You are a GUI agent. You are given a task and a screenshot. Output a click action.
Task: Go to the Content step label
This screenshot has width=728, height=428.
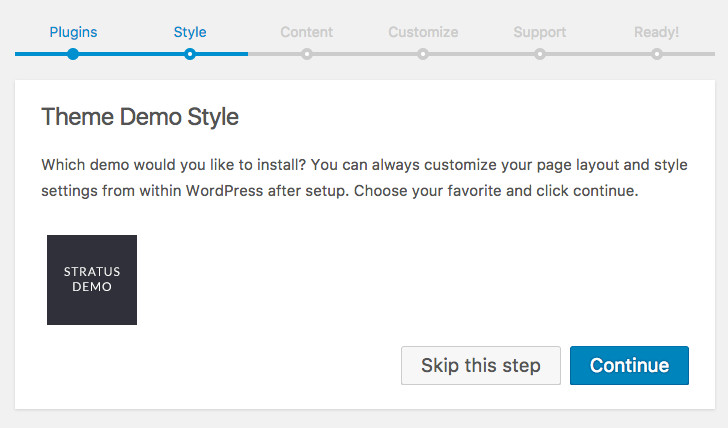[306, 32]
